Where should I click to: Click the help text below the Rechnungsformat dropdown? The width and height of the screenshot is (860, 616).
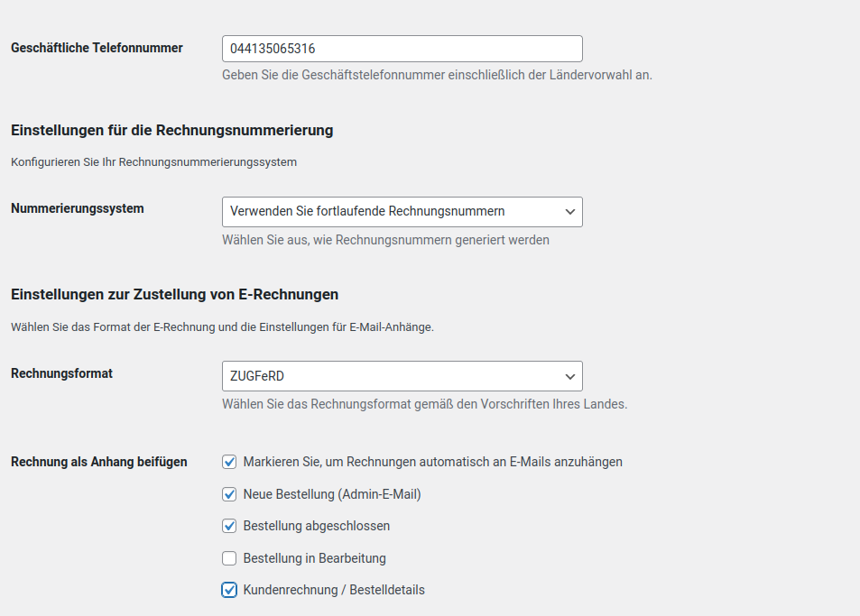click(x=424, y=404)
